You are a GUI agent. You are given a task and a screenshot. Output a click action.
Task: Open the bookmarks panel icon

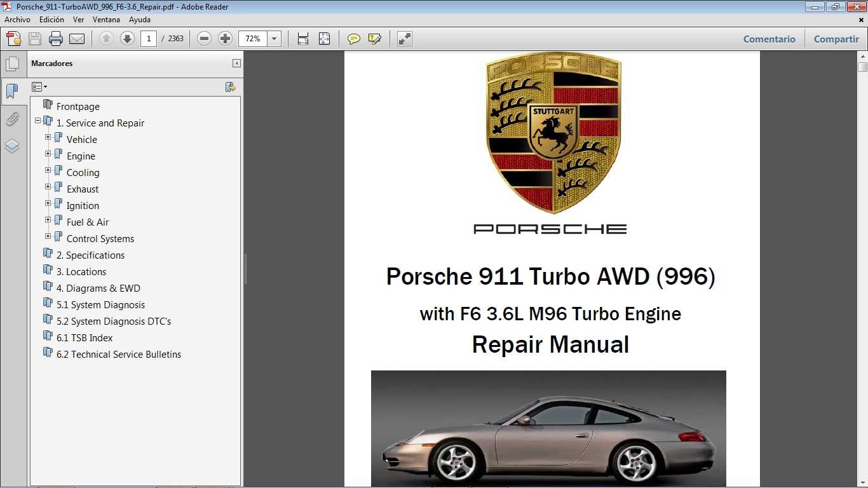12,91
